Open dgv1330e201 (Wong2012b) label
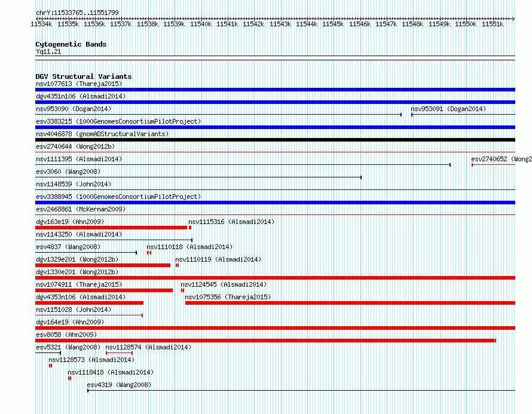Screen dimensions: 532x414 77,272
